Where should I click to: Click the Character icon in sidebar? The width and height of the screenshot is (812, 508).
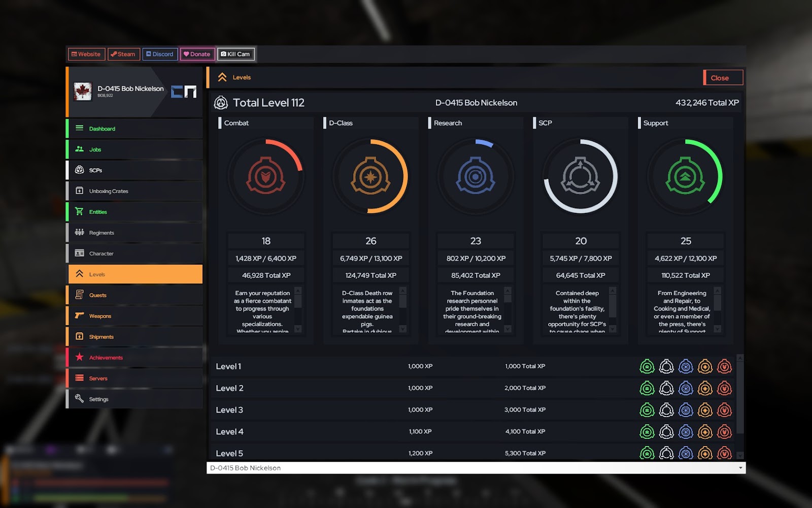(x=80, y=253)
